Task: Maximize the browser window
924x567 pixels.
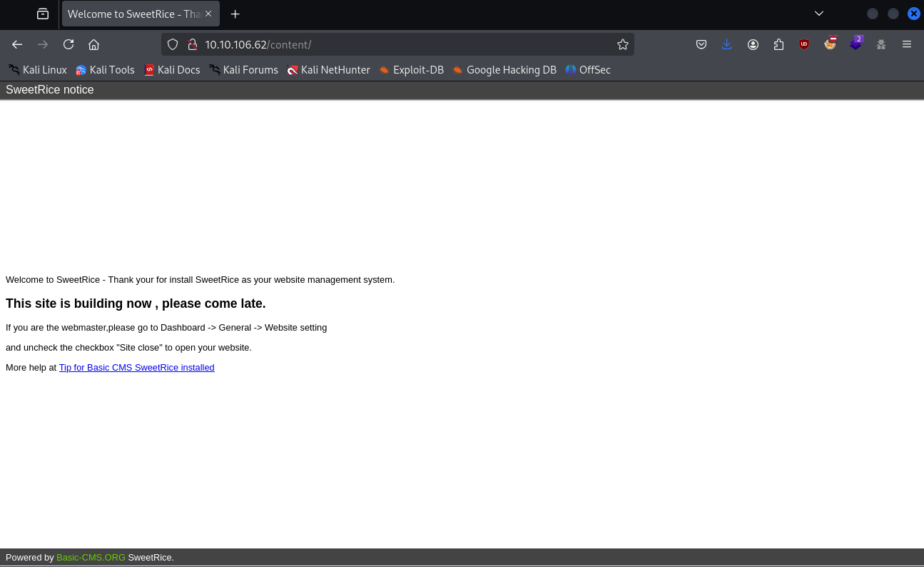Action: tap(893, 14)
